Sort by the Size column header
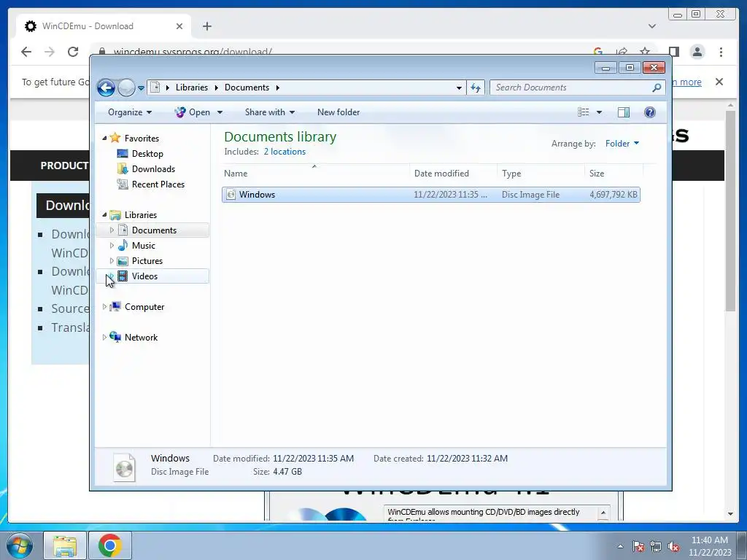The width and height of the screenshot is (747, 560). [614, 174]
